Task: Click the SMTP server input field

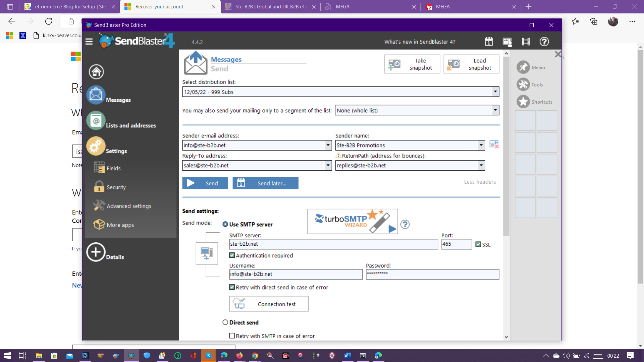Action: tap(333, 244)
